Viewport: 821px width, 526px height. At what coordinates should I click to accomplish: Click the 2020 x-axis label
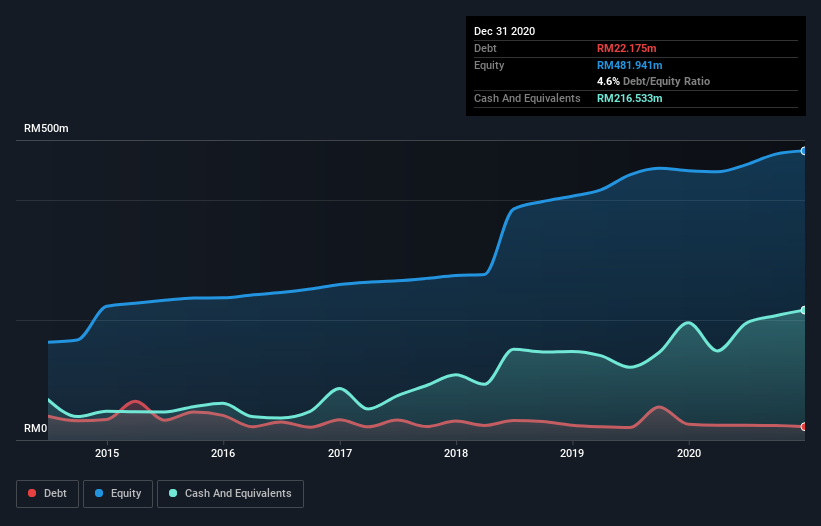point(689,453)
